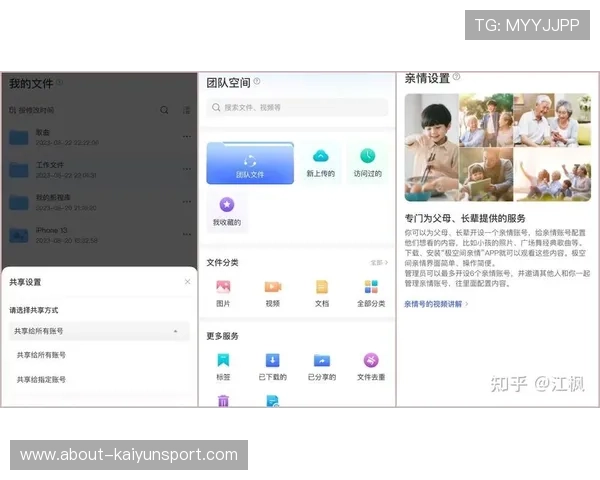The image size is (600, 480).
Task: Click search icon in 我的文件 header
Action: [164, 110]
